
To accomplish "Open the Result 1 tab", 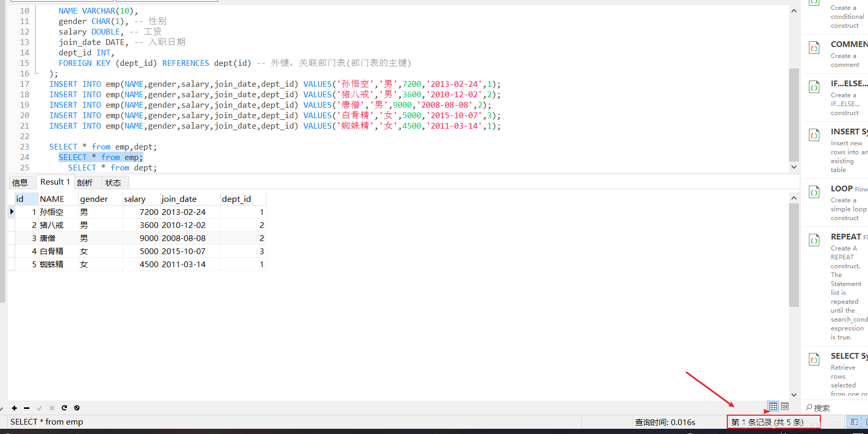I will pyautogui.click(x=55, y=182).
